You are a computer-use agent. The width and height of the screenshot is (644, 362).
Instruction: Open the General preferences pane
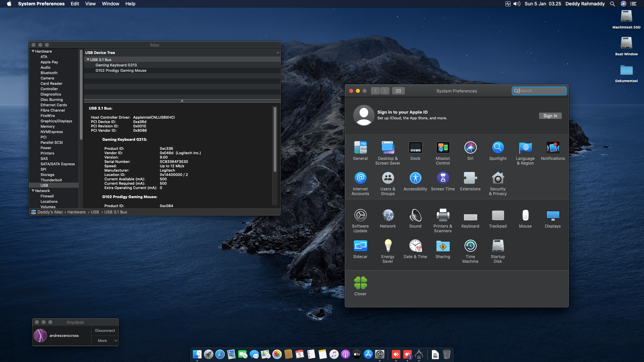(360, 150)
